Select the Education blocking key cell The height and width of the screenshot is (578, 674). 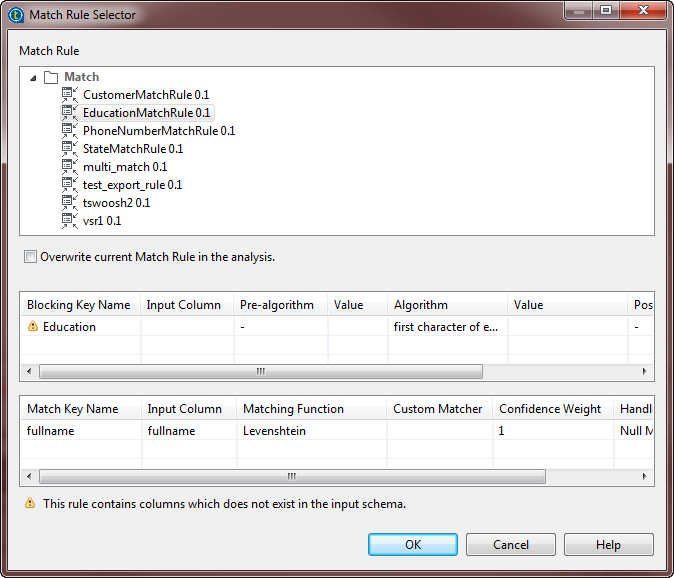point(80,327)
